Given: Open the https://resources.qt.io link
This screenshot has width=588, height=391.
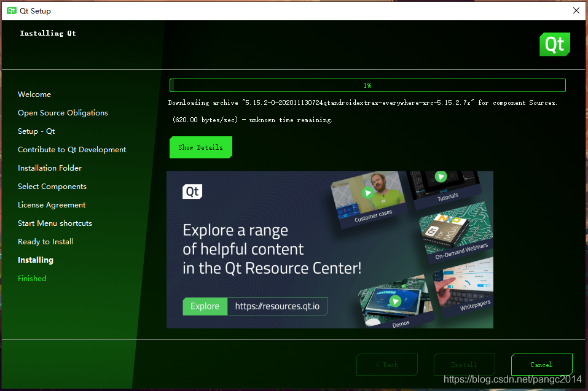Looking at the screenshot, I should (x=277, y=306).
